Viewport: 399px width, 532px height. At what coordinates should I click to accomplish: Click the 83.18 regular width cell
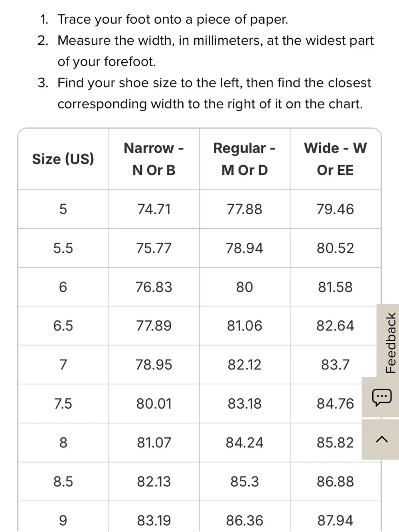[x=245, y=403]
